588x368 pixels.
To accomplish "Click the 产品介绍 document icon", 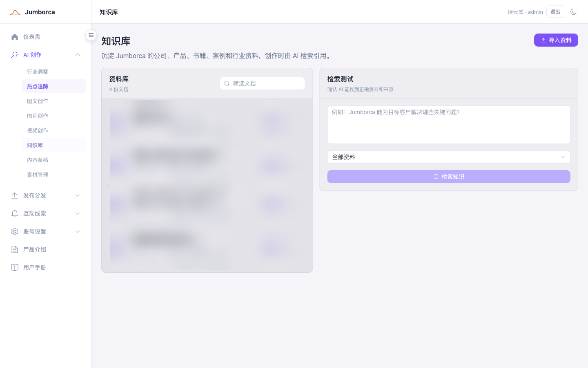I will [x=15, y=249].
